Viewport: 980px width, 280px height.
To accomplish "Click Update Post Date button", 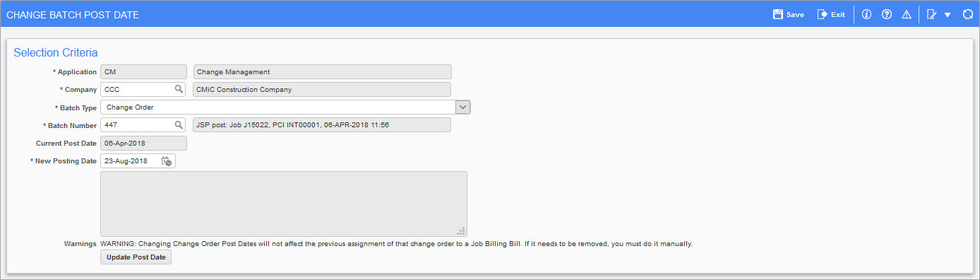I will (136, 257).
